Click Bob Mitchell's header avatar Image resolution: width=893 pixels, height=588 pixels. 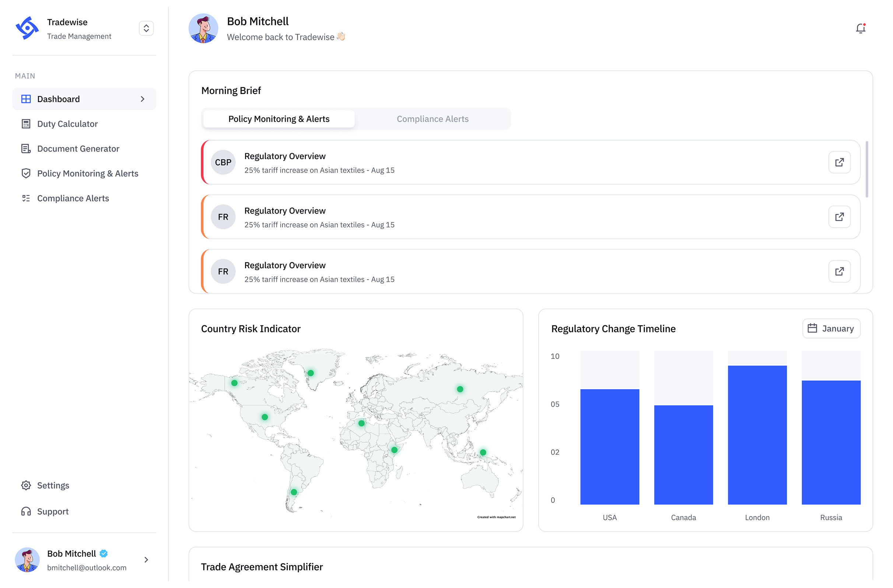(203, 28)
